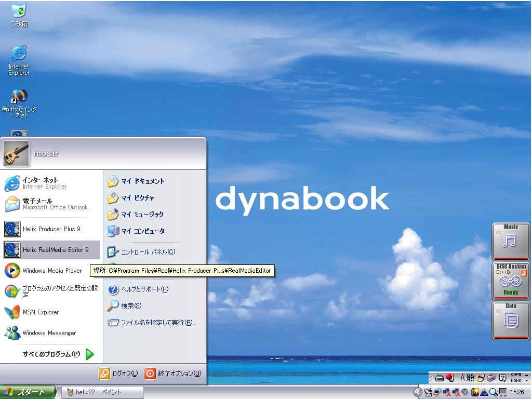Start Windows Media Player from Start menu

(51, 270)
